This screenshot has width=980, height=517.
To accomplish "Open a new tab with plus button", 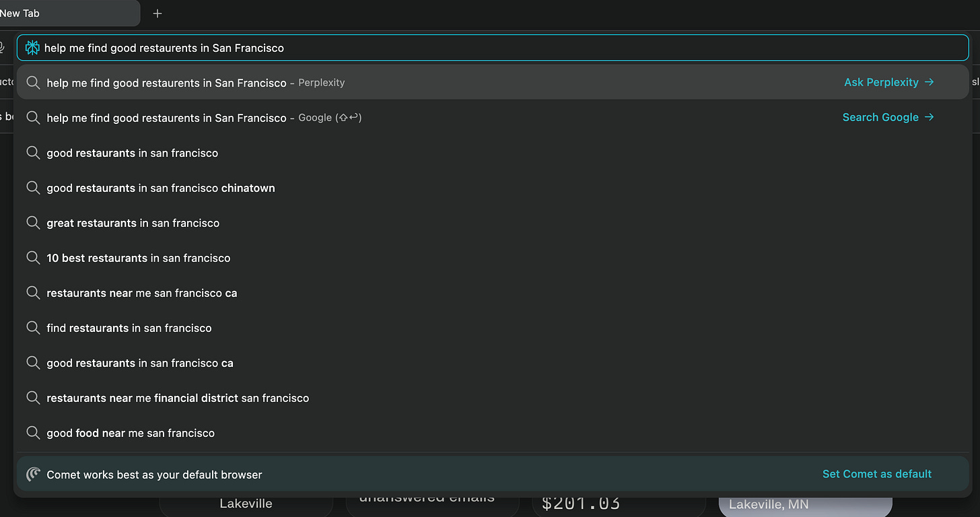I will 157,13.
